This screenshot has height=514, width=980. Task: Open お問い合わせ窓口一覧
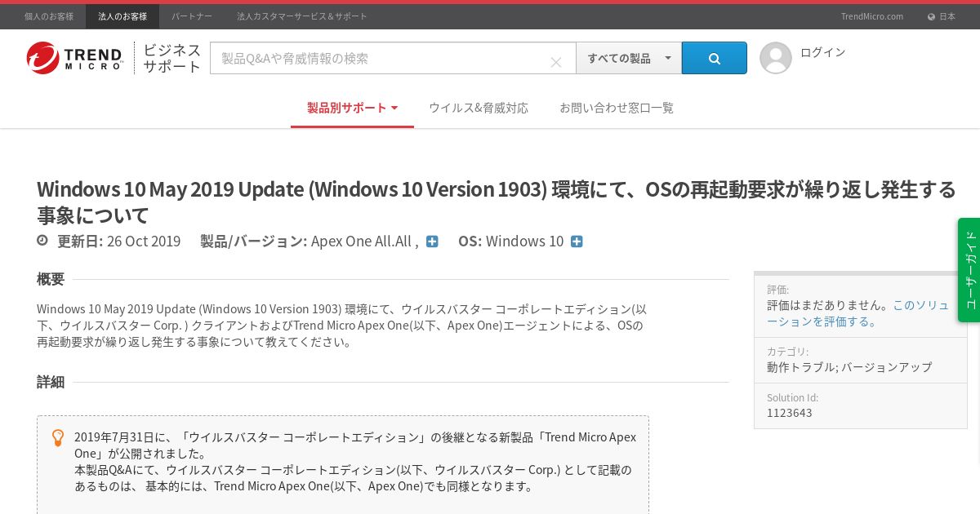click(x=617, y=108)
